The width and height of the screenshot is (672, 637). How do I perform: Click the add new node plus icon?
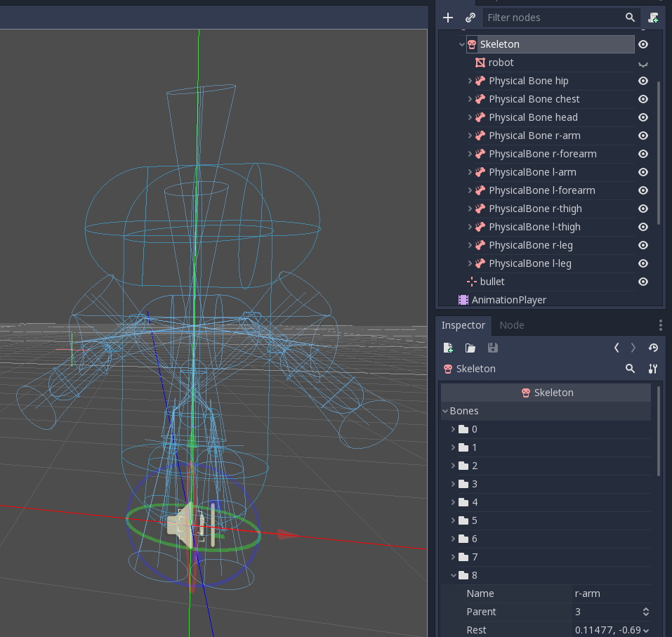click(448, 18)
